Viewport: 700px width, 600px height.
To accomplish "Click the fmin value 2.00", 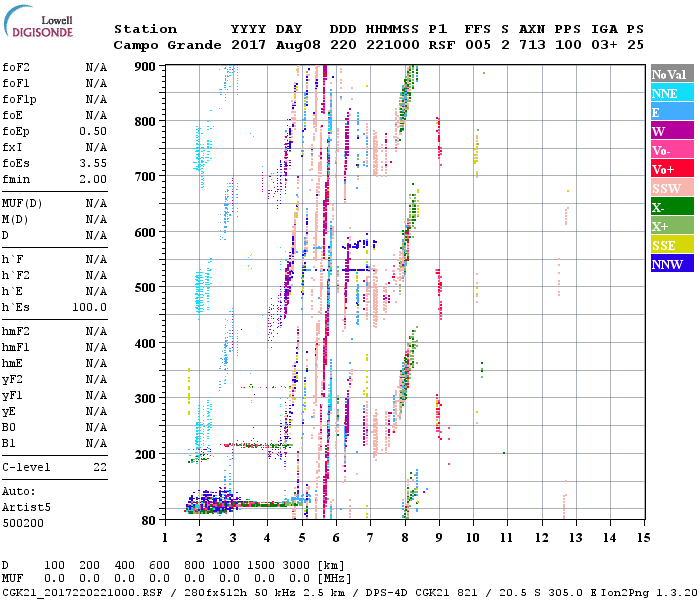I will [93, 179].
